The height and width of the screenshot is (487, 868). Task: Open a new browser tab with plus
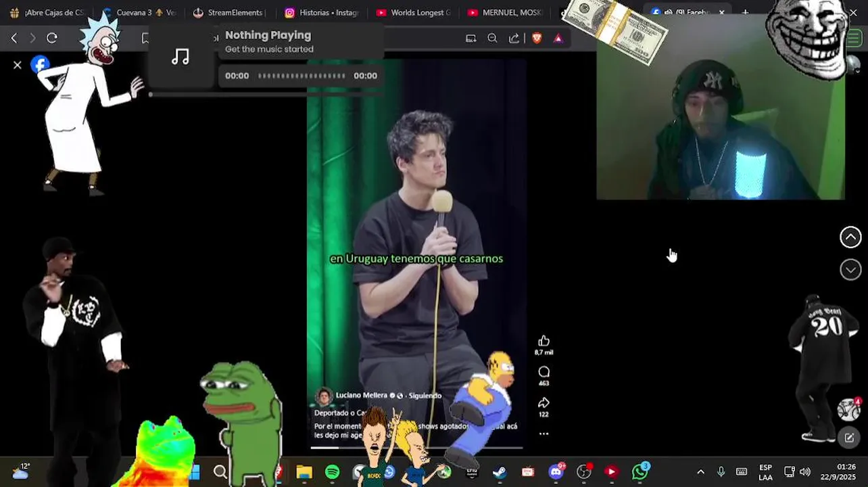click(745, 13)
